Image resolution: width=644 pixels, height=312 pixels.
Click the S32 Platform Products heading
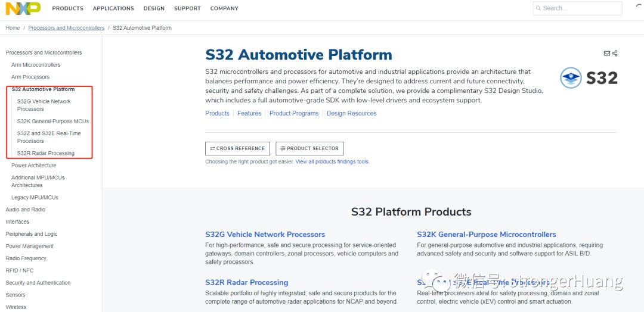click(411, 211)
